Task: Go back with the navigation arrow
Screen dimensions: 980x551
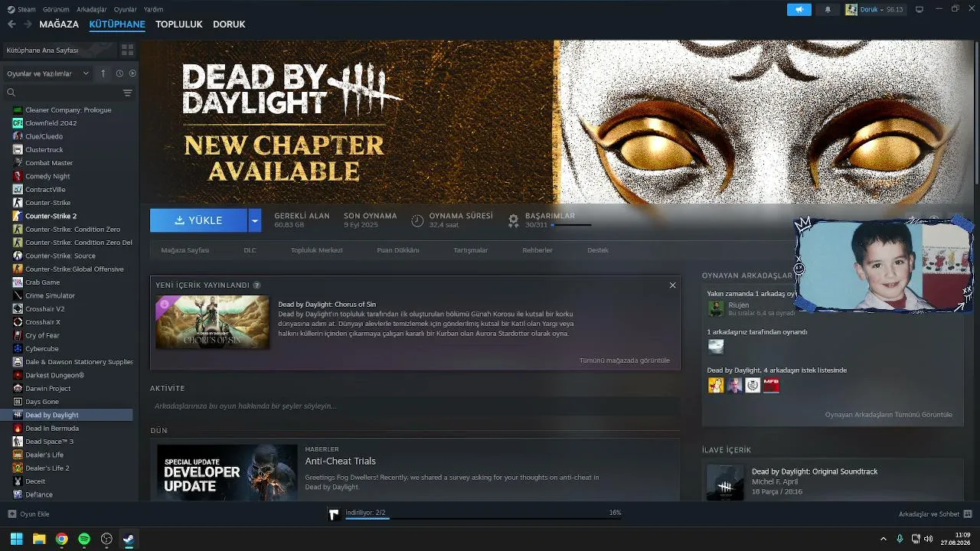Action: tap(11, 24)
